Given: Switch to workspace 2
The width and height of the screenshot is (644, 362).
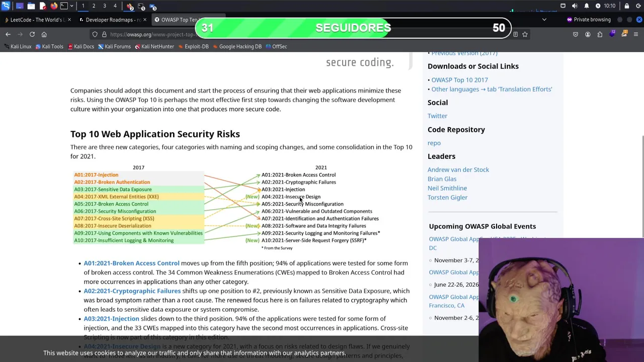Looking at the screenshot, I should tap(94, 6).
